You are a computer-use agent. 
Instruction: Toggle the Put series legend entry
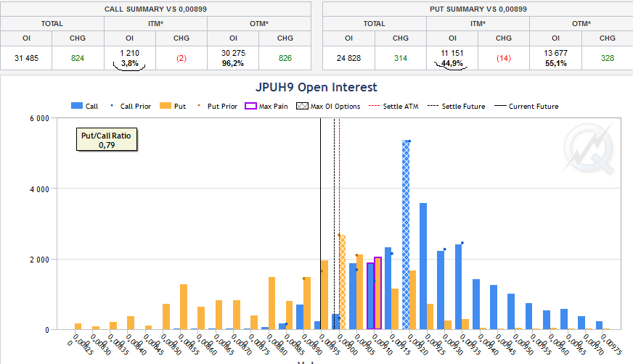pos(173,106)
